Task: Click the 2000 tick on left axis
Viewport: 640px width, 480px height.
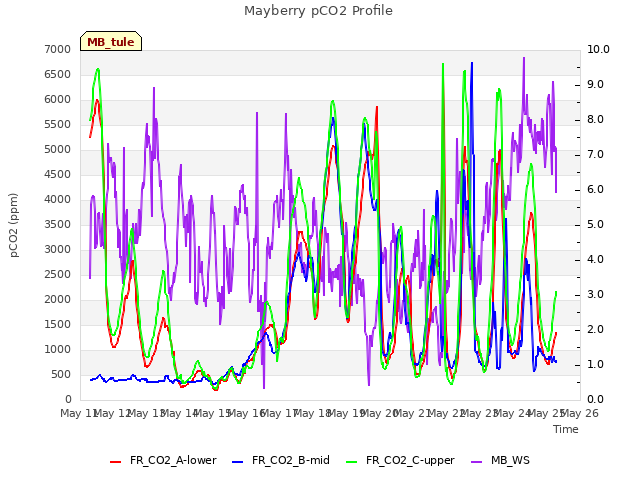Action: [58, 300]
